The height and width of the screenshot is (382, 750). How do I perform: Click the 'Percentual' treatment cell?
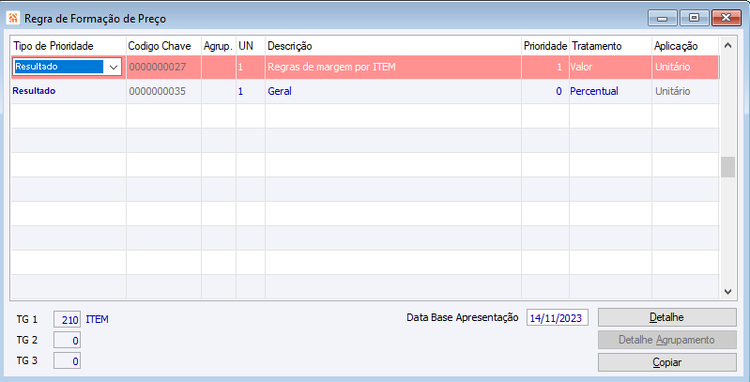coord(610,91)
